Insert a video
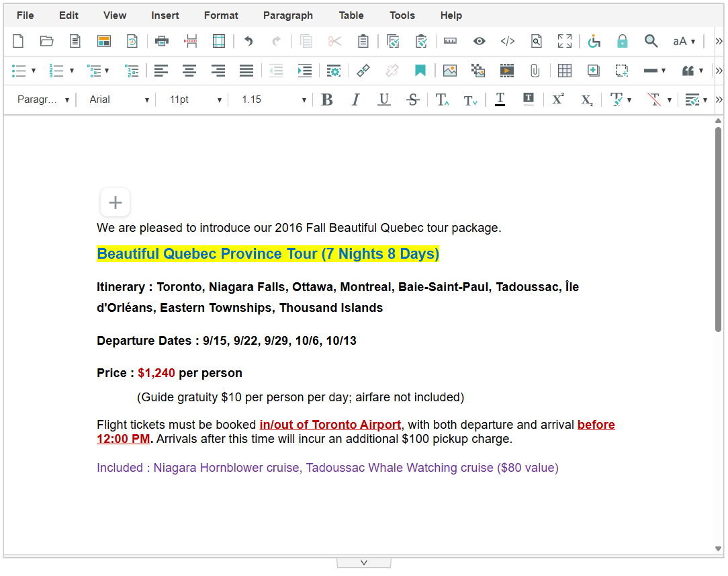The width and height of the screenshot is (728, 576). 506,71
